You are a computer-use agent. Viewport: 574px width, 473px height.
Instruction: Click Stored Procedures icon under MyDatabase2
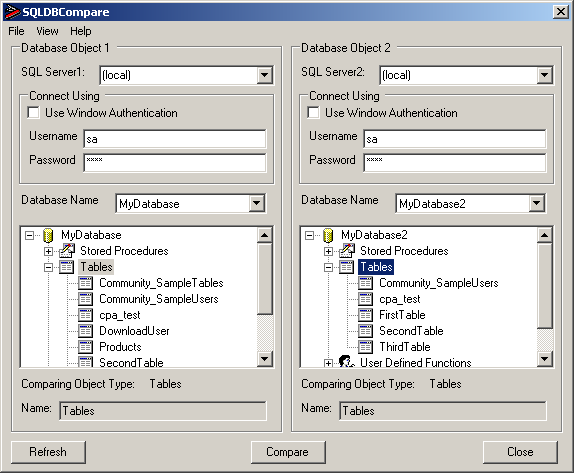(x=347, y=251)
